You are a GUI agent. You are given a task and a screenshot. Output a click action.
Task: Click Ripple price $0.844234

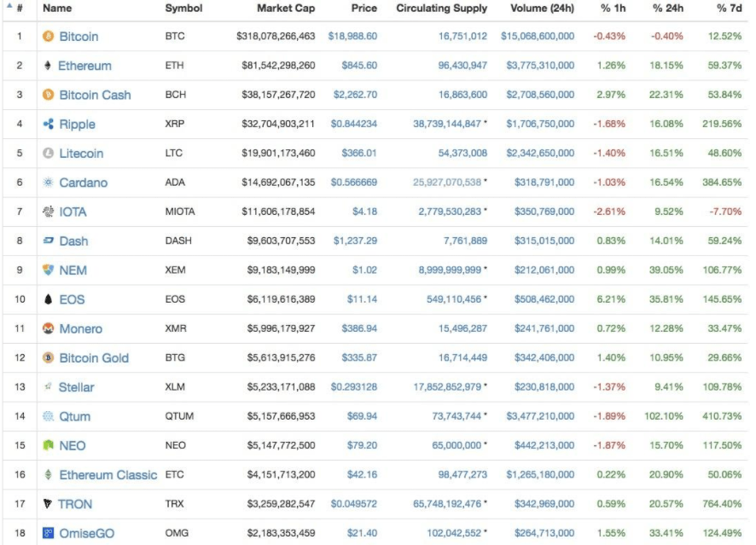[x=354, y=124]
